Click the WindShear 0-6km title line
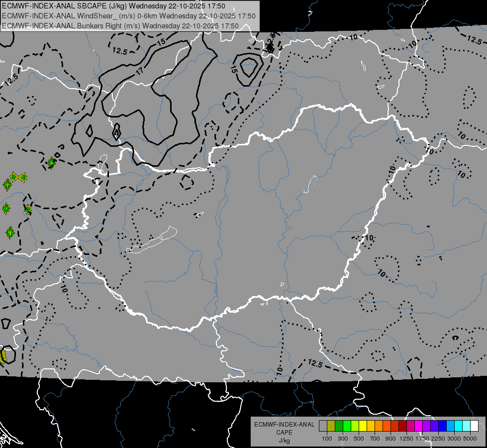 129,16
